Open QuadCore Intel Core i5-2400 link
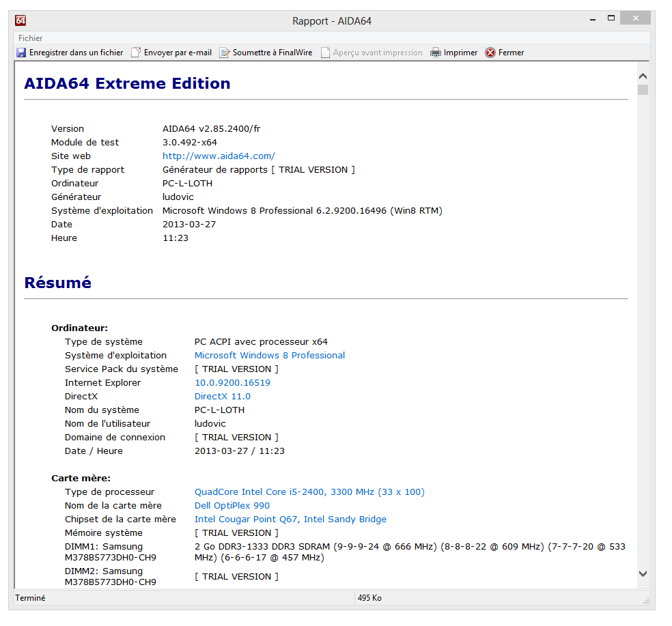This screenshot has height=626, width=672. click(309, 492)
